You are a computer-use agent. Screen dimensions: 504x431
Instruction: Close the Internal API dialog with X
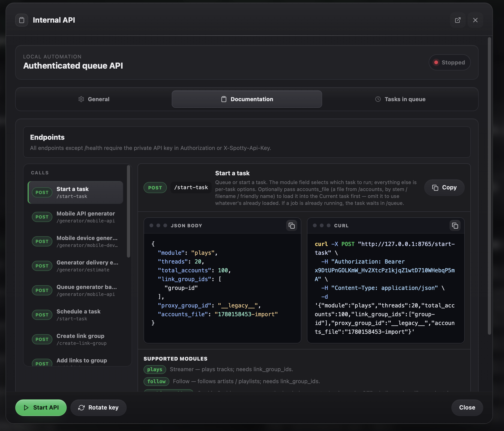(x=475, y=20)
